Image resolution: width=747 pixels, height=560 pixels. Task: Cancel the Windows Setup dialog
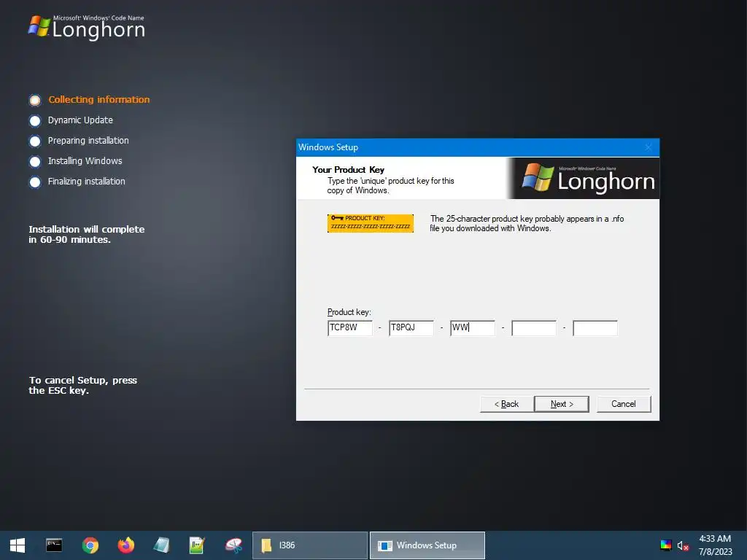click(624, 404)
